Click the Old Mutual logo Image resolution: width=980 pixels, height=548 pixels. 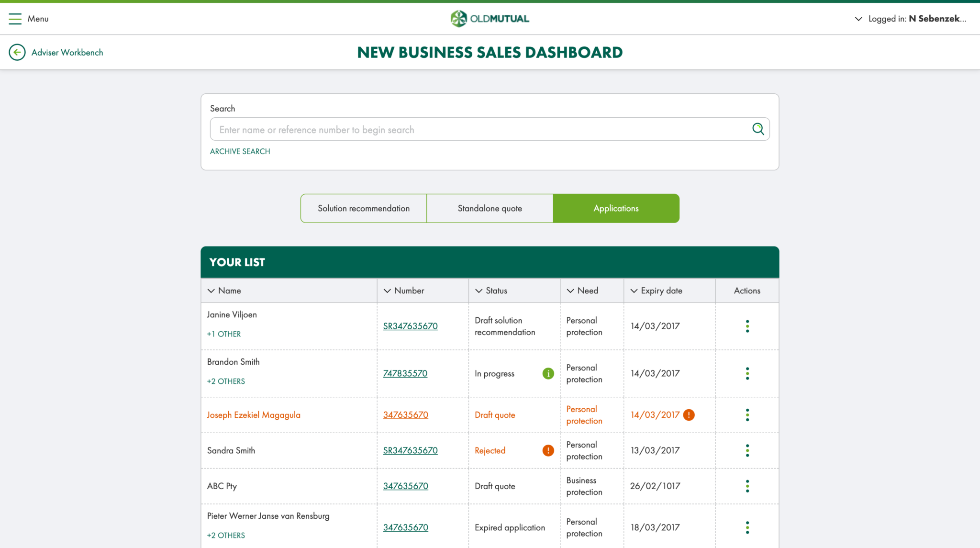pos(490,19)
